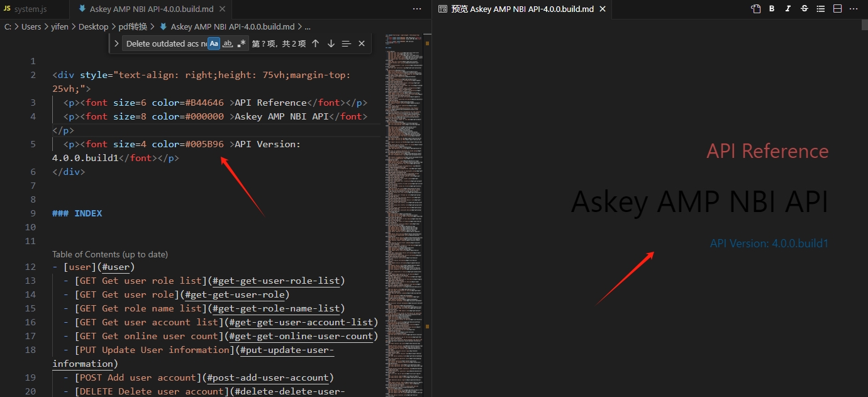Click color value #000000 on line 4
Screen dimensions: 868x397
pos(204,116)
